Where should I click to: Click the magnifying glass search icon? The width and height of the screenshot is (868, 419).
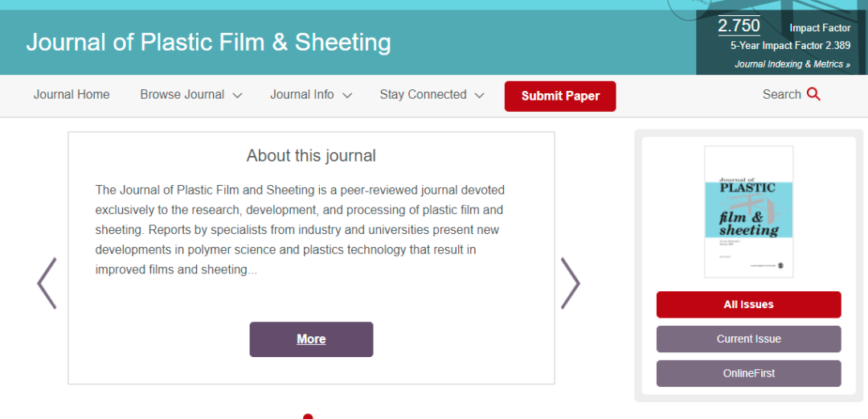click(813, 94)
